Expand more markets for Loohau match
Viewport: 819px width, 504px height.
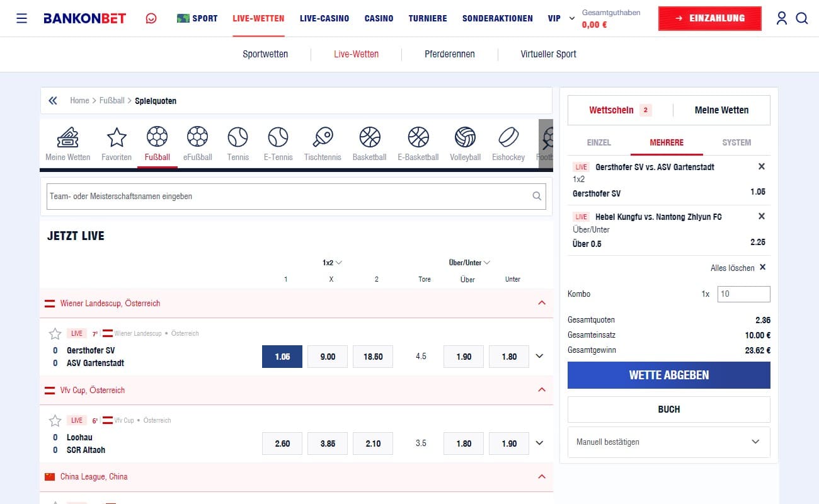(x=539, y=443)
